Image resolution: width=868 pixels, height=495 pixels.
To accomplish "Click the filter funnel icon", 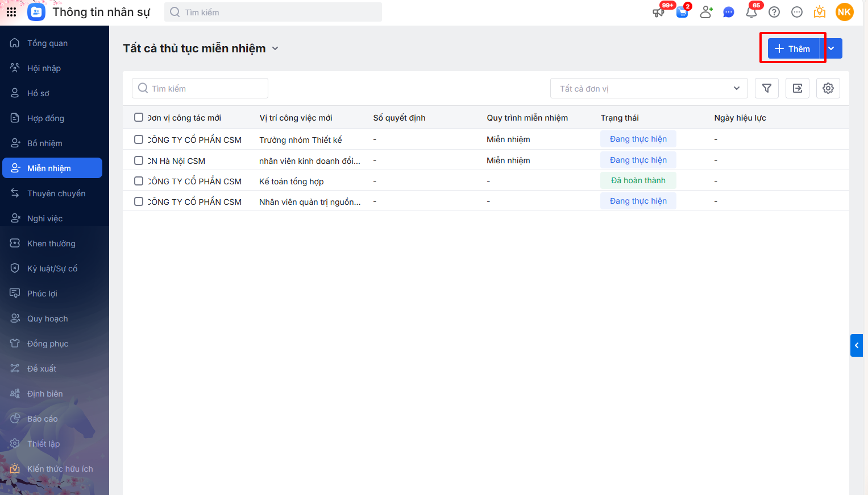I will (767, 88).
